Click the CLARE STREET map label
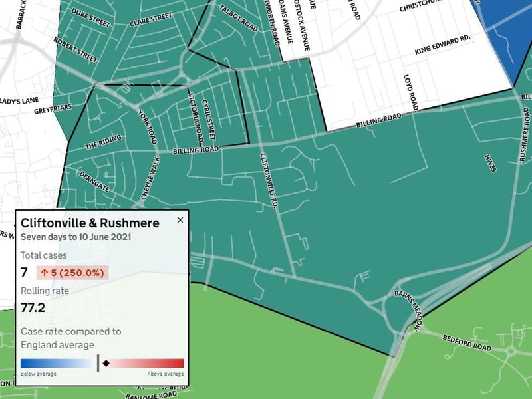This screenshot has height=399, width=532. [151, 19]
